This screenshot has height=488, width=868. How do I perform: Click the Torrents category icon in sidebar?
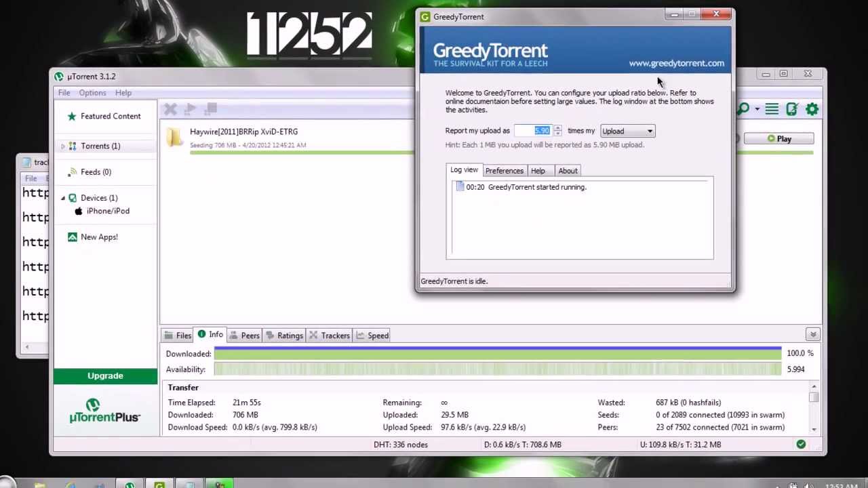pyautogui.click(x=73, y=146)
